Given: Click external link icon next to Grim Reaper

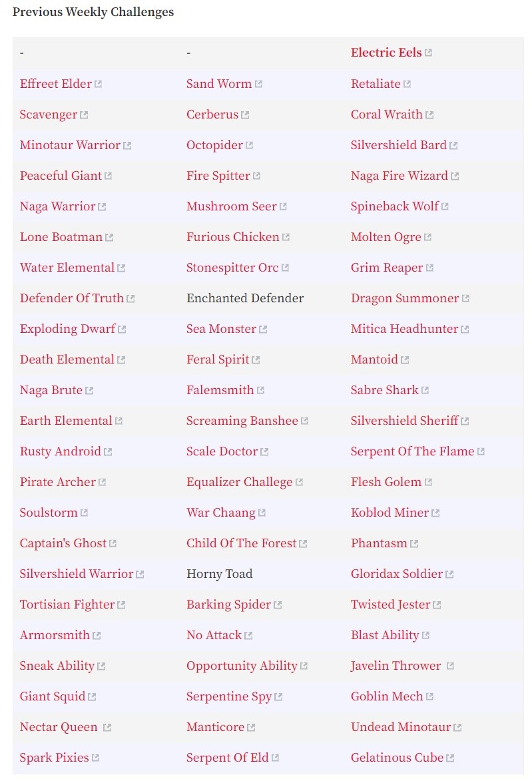Looking at the screenshot, I should (x=430, y=268).
